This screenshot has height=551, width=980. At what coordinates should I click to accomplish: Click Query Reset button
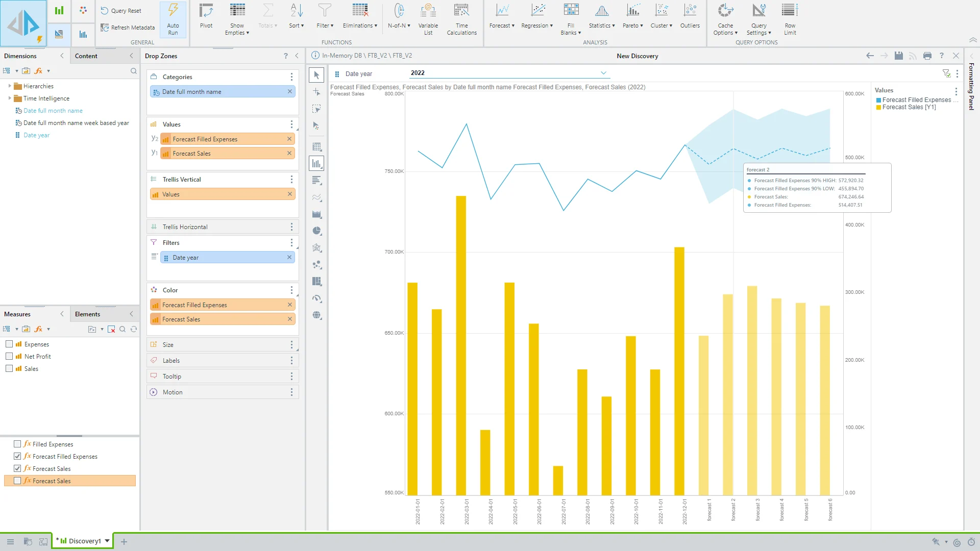click(x=121, y=11)
